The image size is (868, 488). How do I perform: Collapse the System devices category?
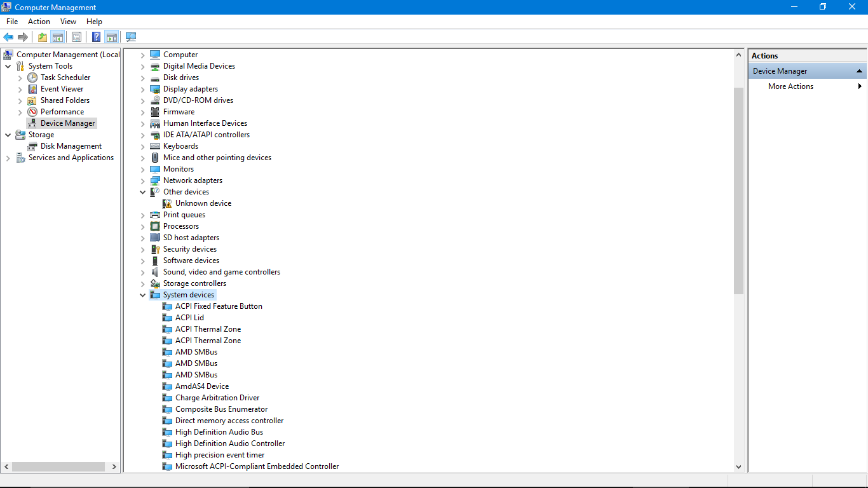point(143,295)
